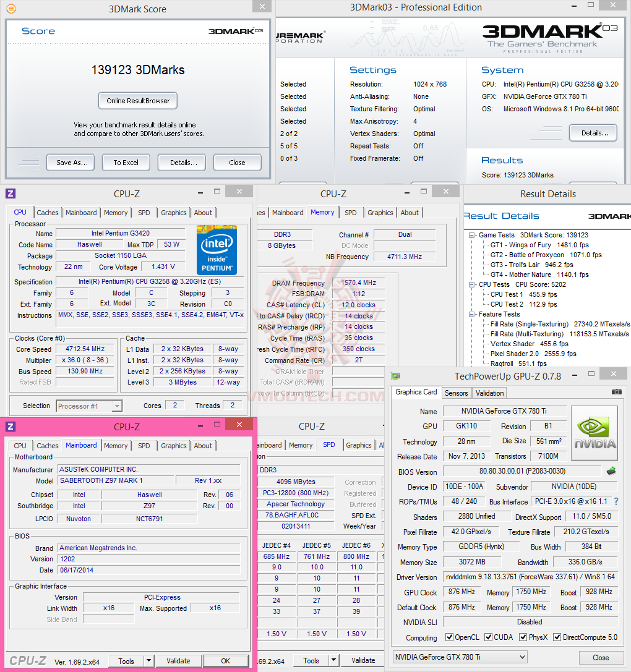Click Validate in CPU-Z Mainboard window

[178, 661]
